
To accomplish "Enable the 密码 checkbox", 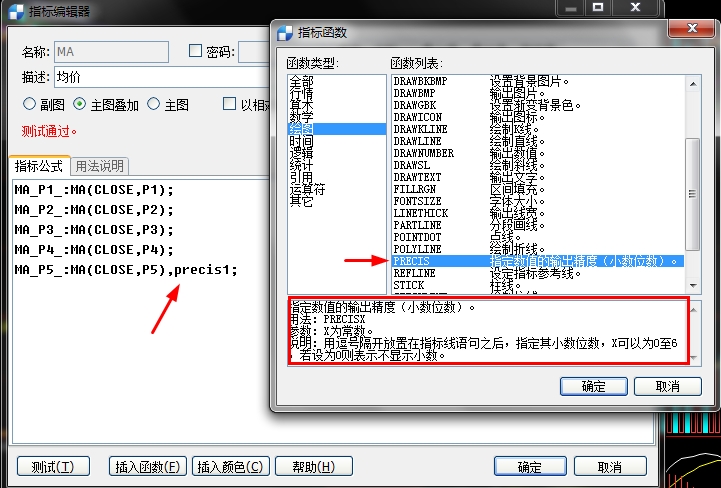I will point(195,51).
